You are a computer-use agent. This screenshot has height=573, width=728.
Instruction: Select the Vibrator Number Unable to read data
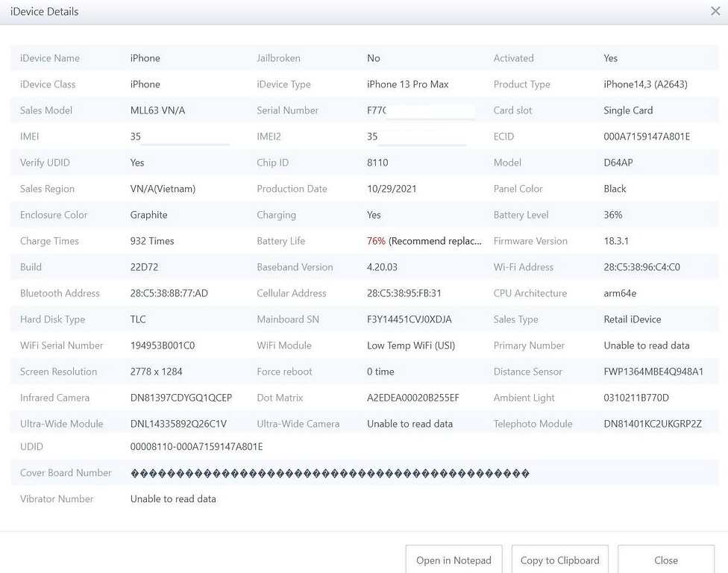click(x=173, y=498)
